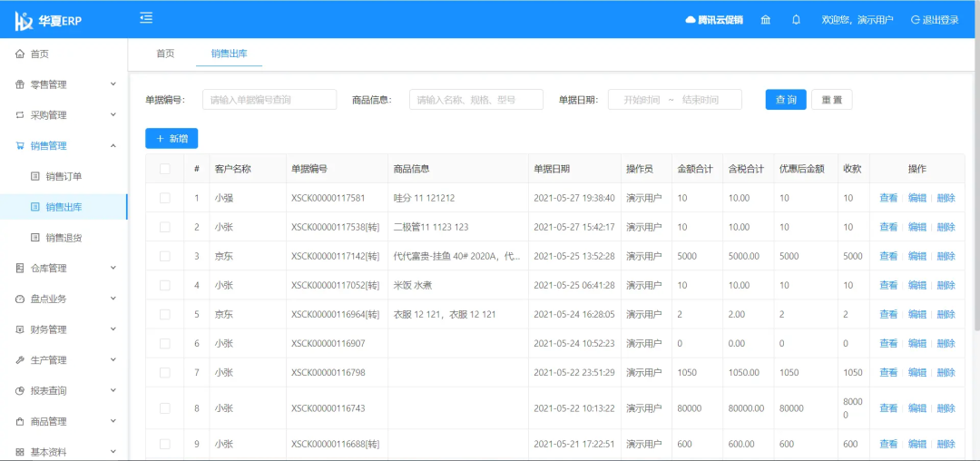Open the notification bell icon
980x461 pixels.
click(x=796, y=20)
